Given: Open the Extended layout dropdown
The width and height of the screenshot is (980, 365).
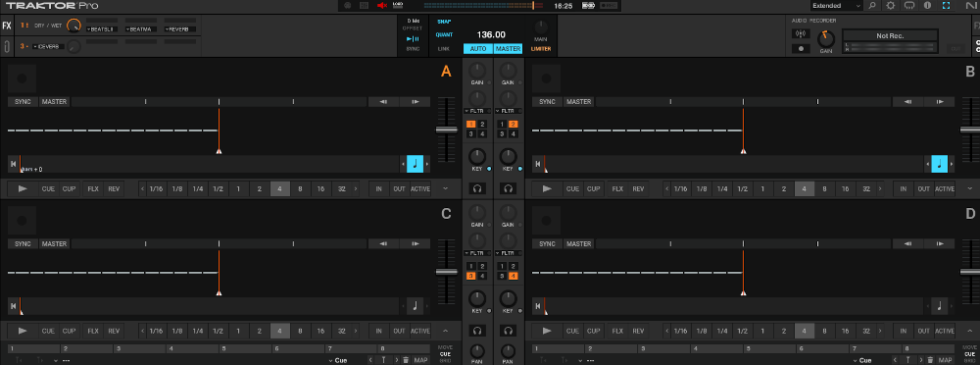Looking at the screenshot, I should pyautogui.click(x=836, y=6).
